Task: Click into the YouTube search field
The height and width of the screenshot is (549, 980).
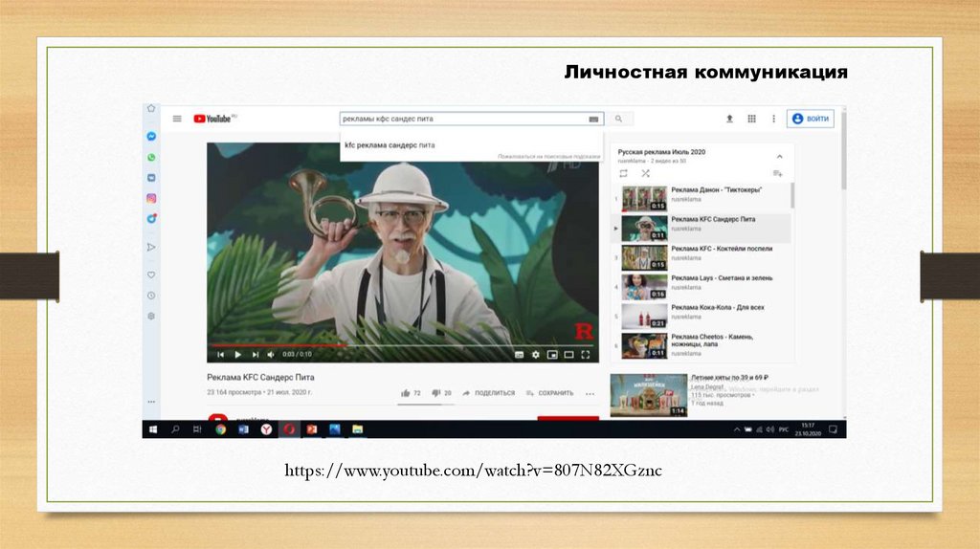Action: [x=464, y=119]
